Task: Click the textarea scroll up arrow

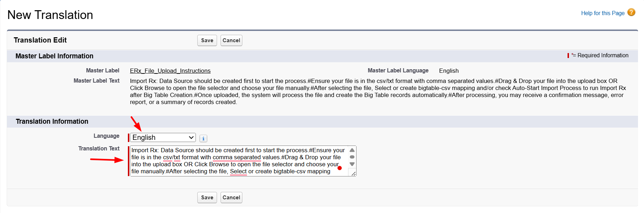Action: point(352,150)
